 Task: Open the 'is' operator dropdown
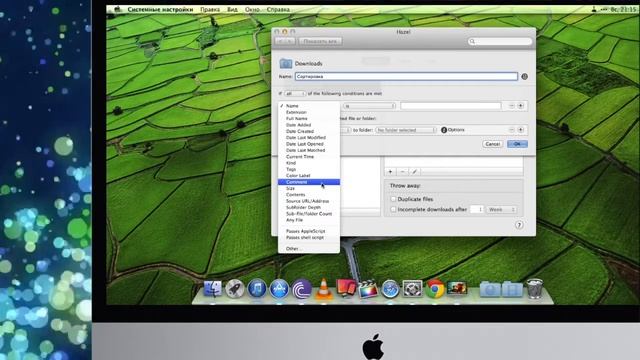(x=369, y=106)
